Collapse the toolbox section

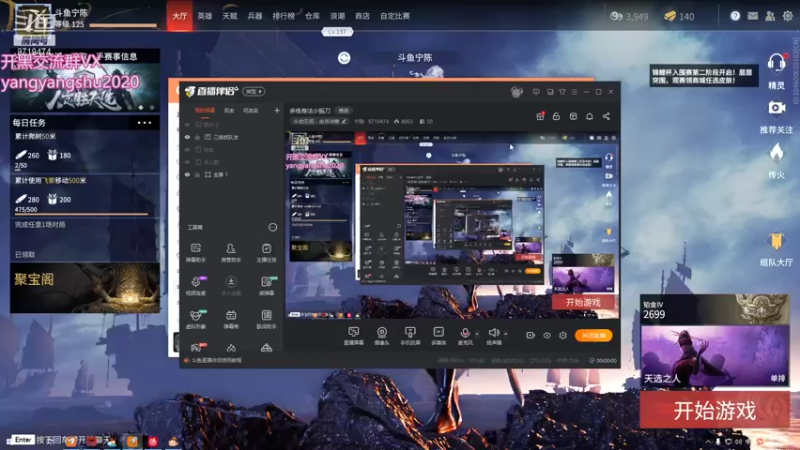[x=273, y=227]
